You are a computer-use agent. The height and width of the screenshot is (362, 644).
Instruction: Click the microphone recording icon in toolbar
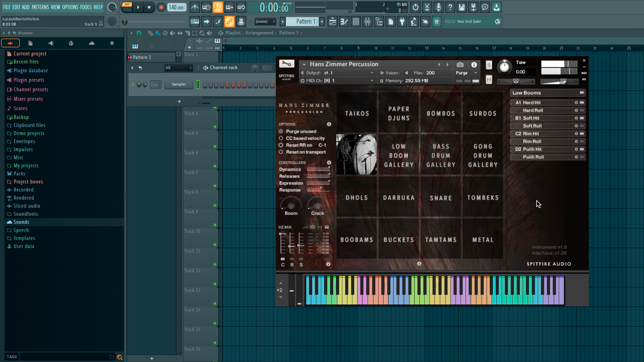point(438,7)
